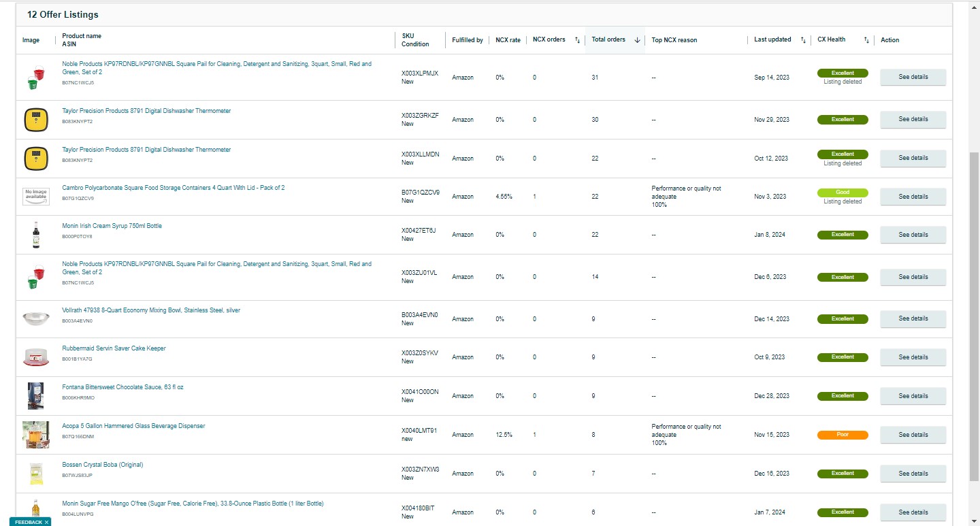The width and height of the screenshot is (980, 526).
Task: Open the Feedback tab at bottom left
Action: 29,522
